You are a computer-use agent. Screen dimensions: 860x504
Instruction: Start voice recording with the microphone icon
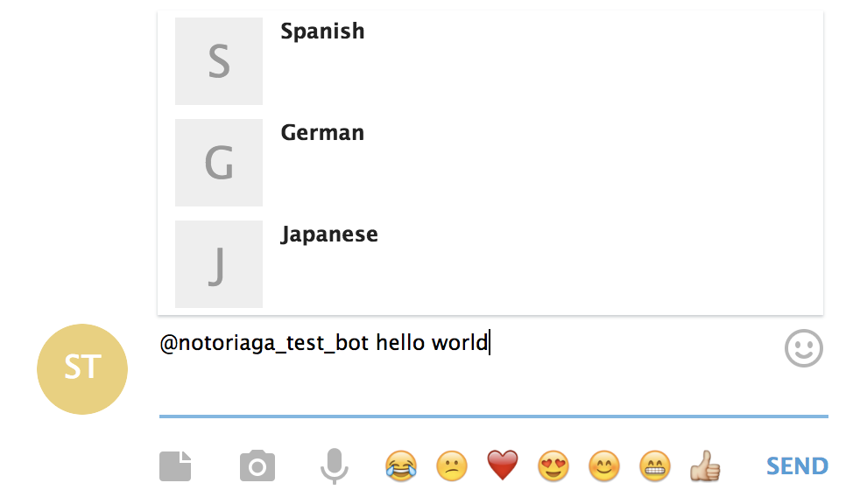point(333,465)
